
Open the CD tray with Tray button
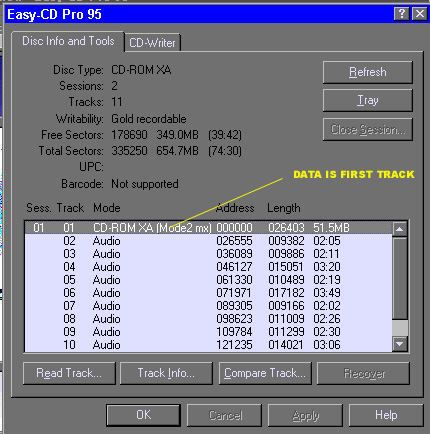tap(368, 100)
